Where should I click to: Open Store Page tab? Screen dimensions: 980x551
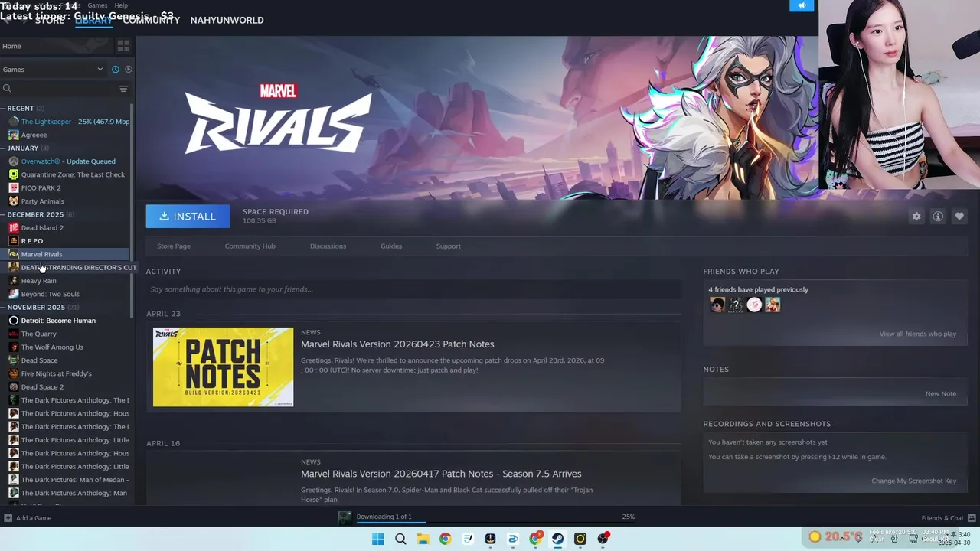pos(174,246)
